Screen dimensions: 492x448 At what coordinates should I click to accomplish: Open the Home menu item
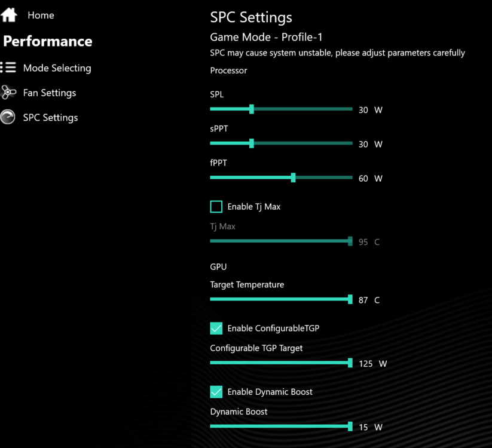(x=41, y=16)
